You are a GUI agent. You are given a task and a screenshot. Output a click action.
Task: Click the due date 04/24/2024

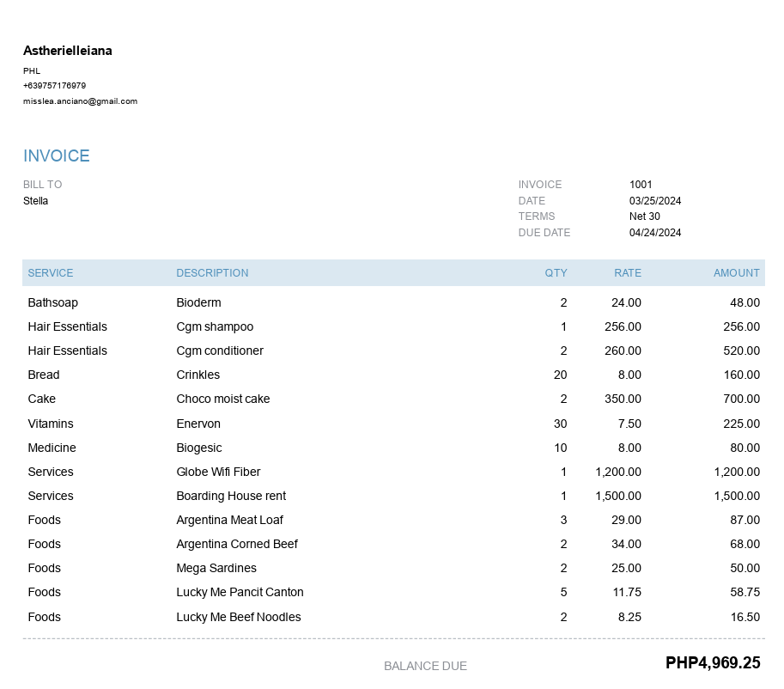(655, 233)
